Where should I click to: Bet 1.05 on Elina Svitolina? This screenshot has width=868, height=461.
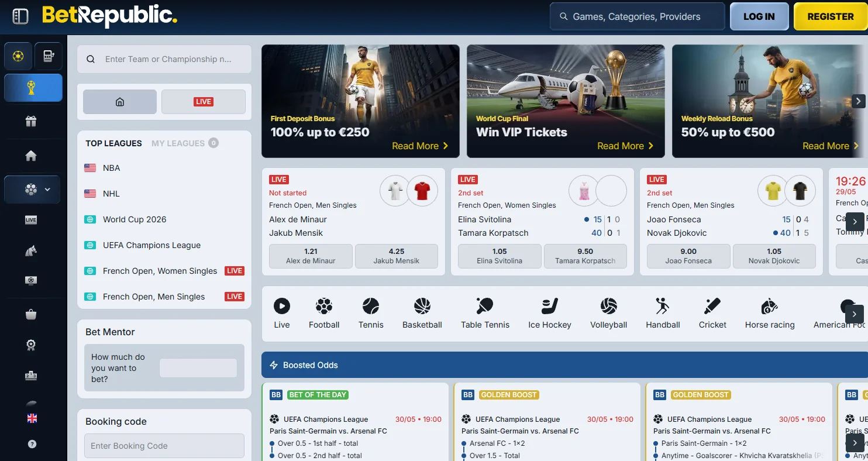(x=500, y=256)
